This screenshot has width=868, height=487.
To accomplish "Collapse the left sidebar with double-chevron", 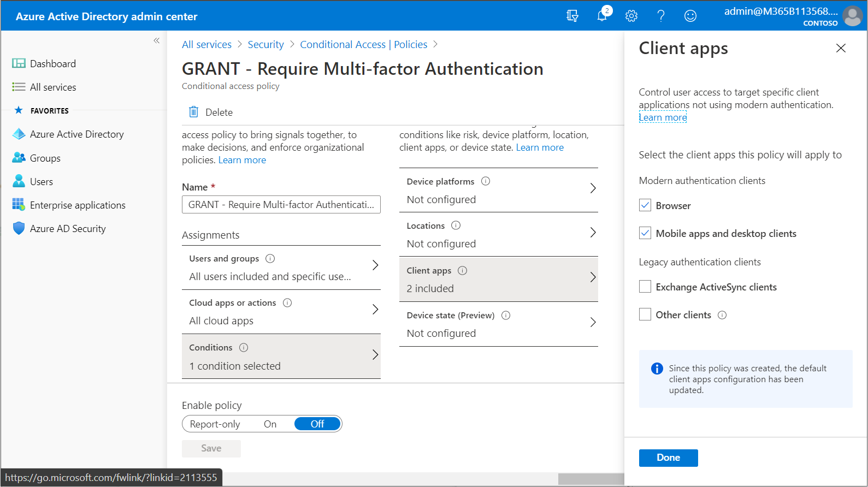I will click(x=157, y=40).
